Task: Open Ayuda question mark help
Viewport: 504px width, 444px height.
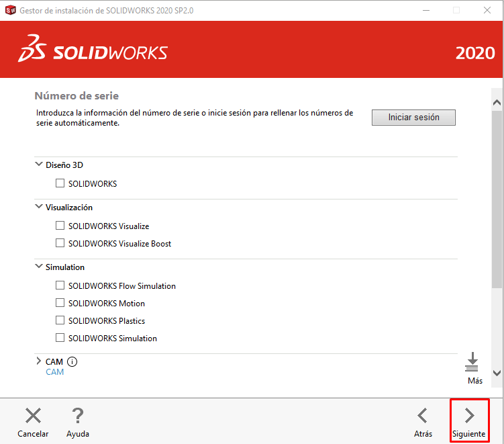Action: click(x=78, y=416)
